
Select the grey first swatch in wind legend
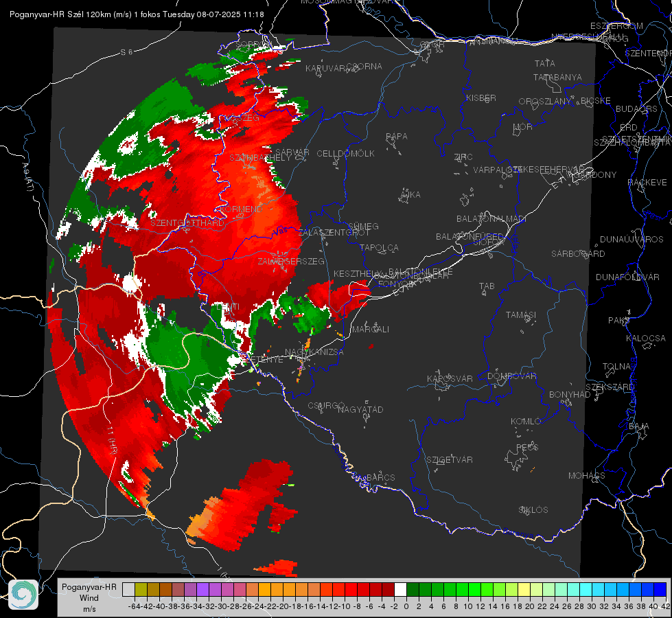128,590
